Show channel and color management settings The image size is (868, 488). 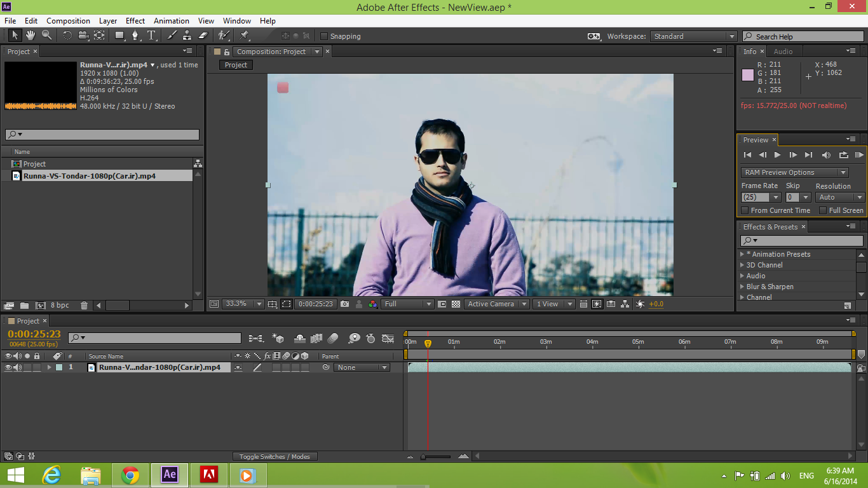pyautogui.click(x=372, y=304)
